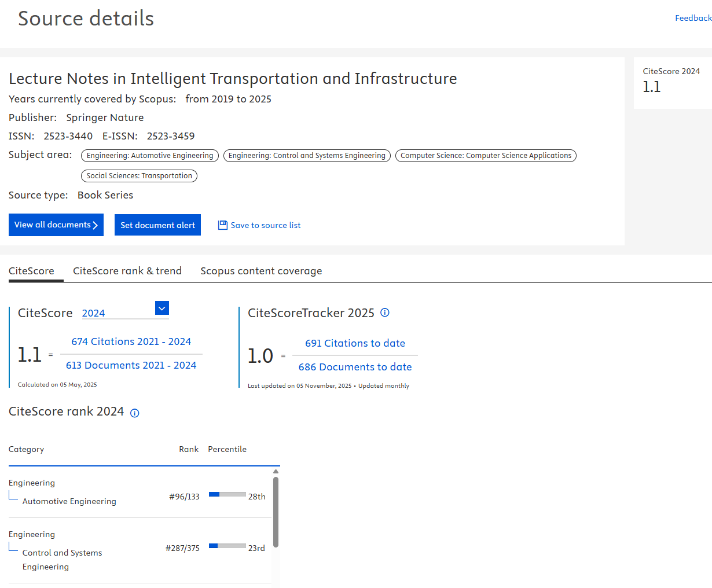Screen dimensions: 712x588
Task: Open the 686 Documents to date link
Action: point(355,367)
